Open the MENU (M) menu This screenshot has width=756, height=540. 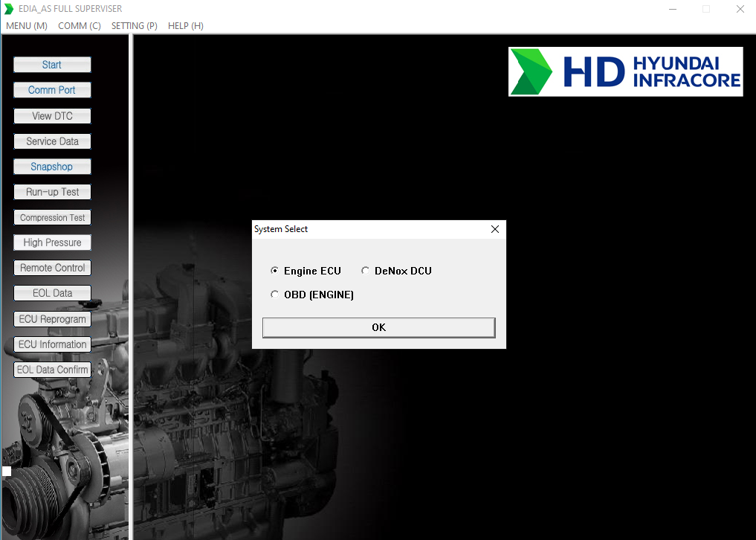point(27,26)
